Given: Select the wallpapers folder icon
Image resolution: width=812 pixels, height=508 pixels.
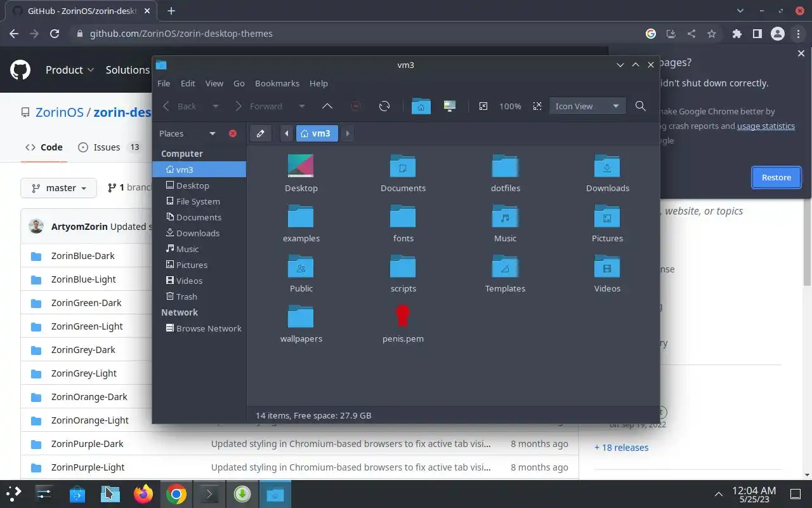Looking at the screenshot, I should coord(301,316).
